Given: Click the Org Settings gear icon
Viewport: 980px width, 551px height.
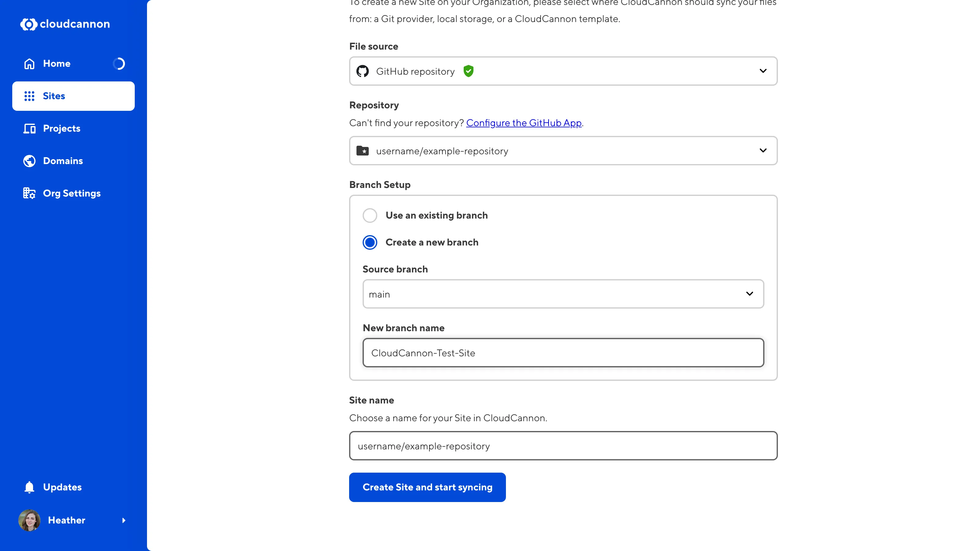Looking at the screenshot, I should pos(29,193).
